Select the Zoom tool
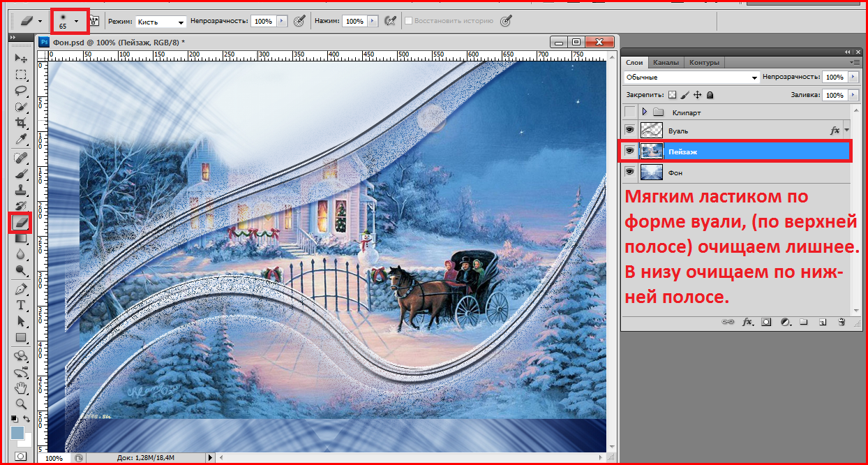 [x=21, y=404]
